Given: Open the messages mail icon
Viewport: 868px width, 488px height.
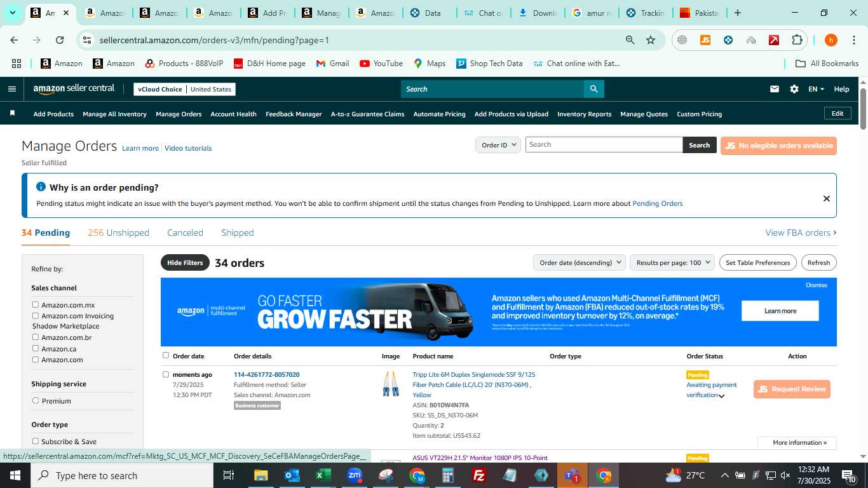Looking at the screenshot, I should pos(774,89).
